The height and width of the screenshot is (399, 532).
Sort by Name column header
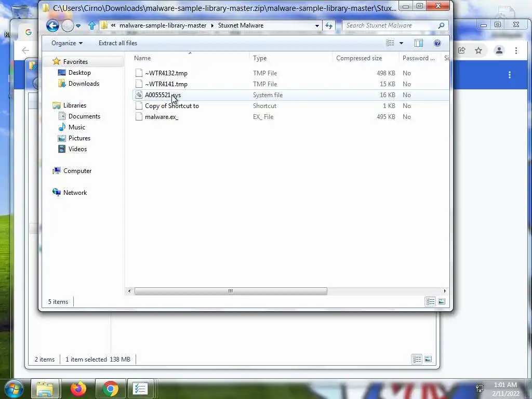point(190,58)
